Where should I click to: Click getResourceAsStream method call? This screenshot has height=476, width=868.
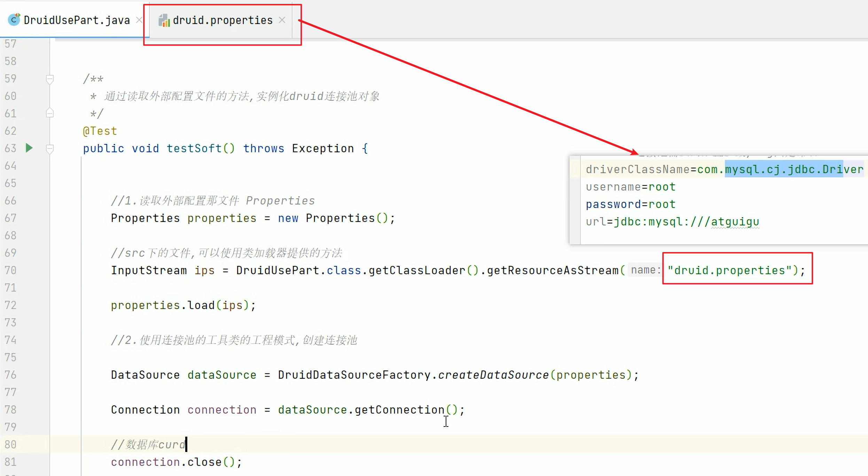coord(553,270)
